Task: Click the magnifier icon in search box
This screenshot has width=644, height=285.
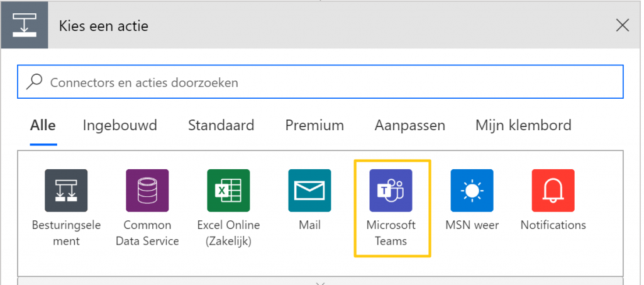Action: (35, 82)
